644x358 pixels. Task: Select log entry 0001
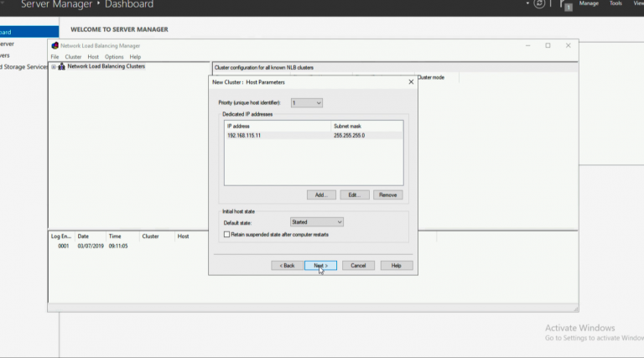pos(64,246)
